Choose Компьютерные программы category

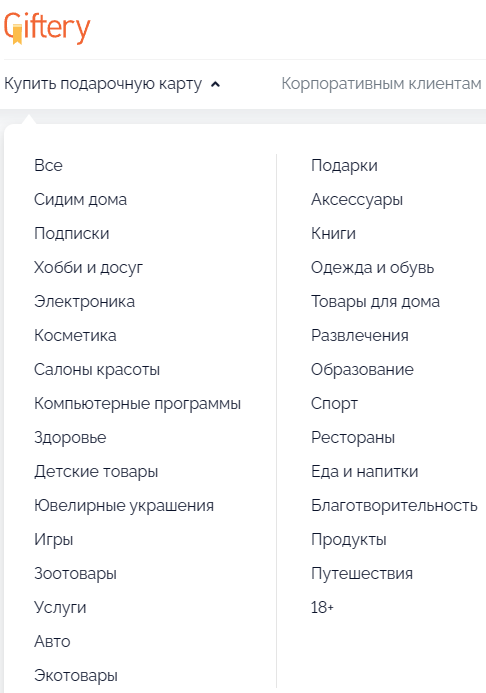pyautogui.click(x=137, y=404)
